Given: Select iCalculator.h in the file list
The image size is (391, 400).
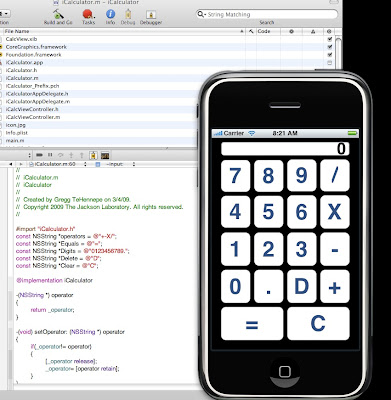Looking at the screenshot, I should [21, 70].
